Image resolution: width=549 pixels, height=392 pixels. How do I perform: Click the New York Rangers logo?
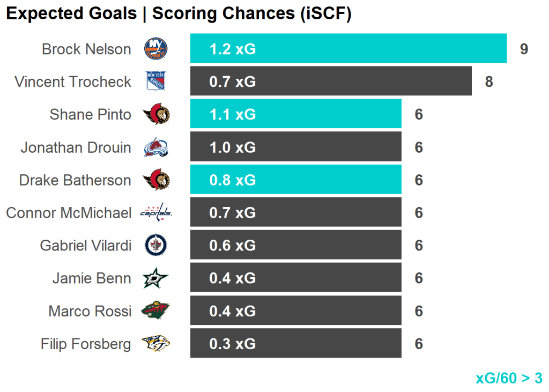point(156,82)
